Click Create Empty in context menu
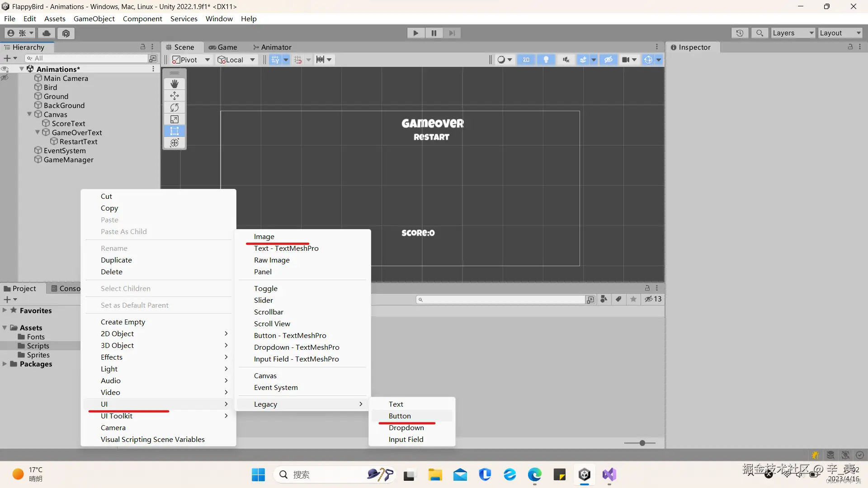The width and height of the screenshot is (868, 488). tap(123, 322)
